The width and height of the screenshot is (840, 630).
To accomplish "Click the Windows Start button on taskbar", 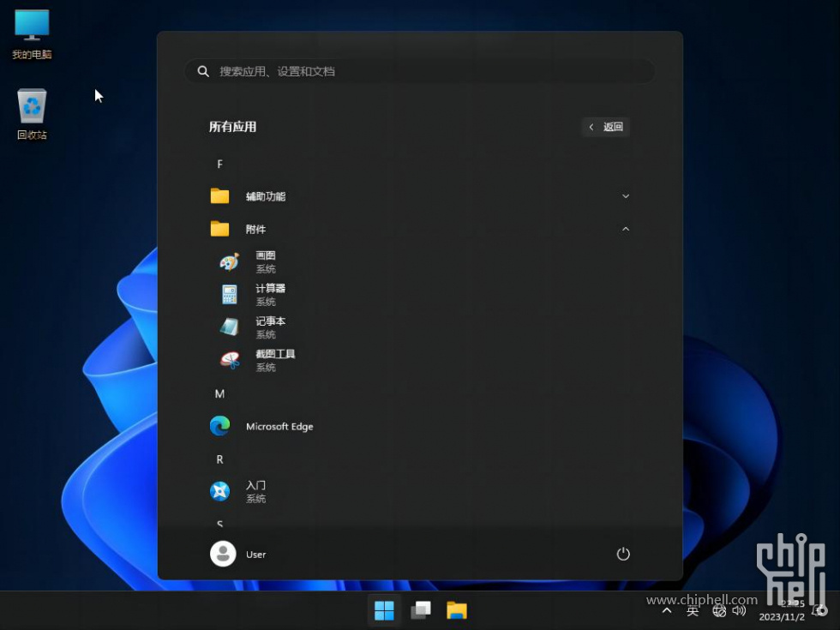I will [384, 610].
